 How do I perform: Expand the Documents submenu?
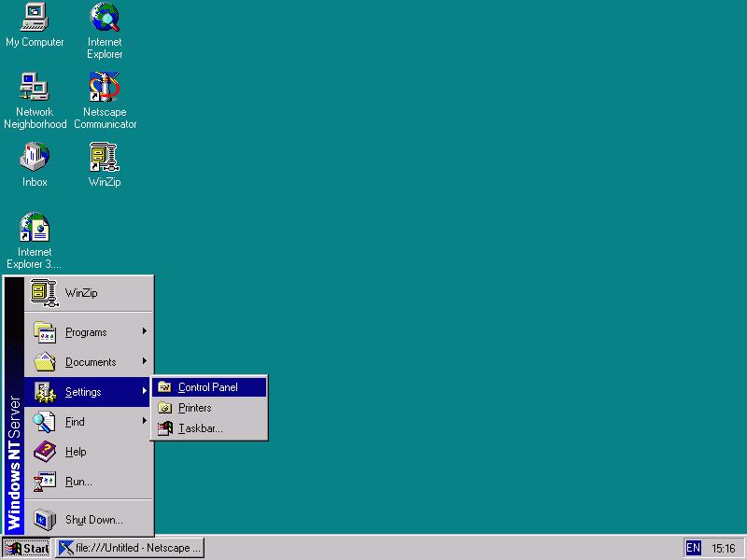click(89, 362)
